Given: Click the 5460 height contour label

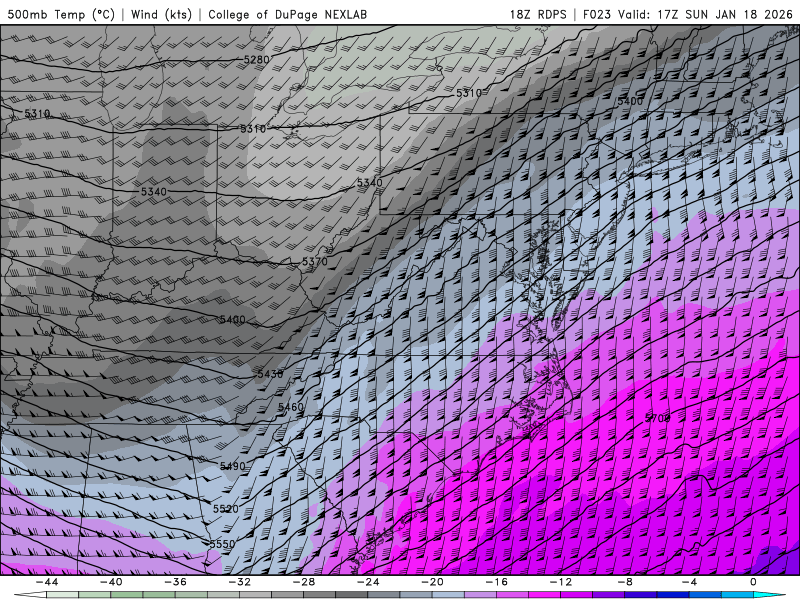Looking at the screenshot, I should [x=291, y=407].
